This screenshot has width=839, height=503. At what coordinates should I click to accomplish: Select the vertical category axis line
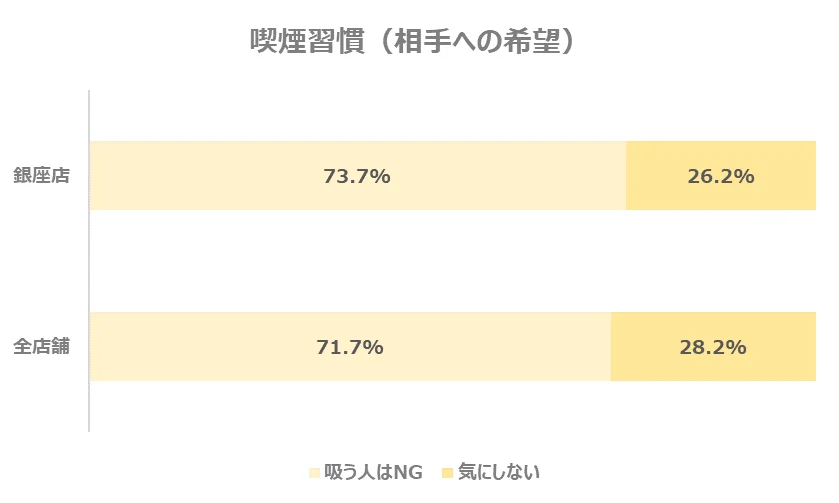click(x=89, y=260)
